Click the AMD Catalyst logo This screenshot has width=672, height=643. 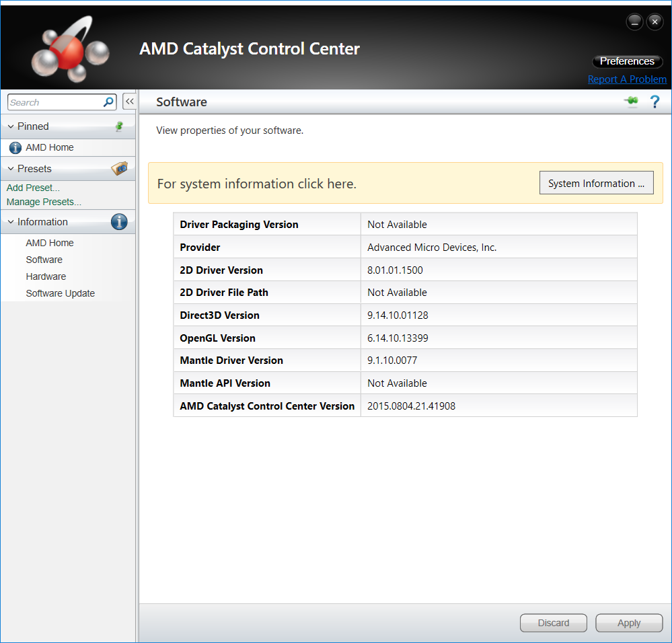coord(70,49)
